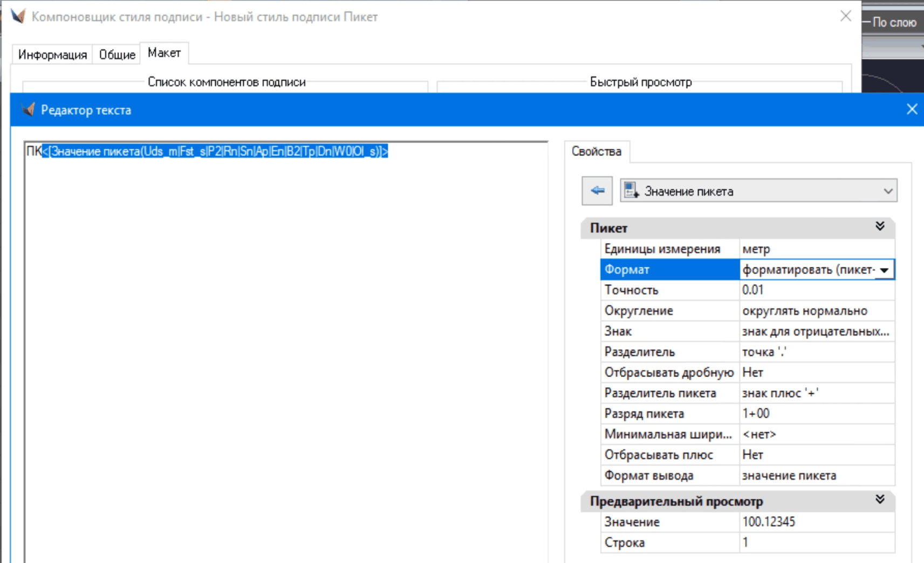Click the Значение пикета property icon

click(x=631, y=191)
